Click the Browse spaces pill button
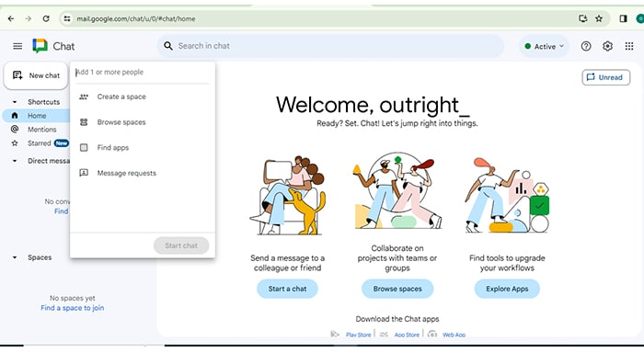 [x=397, y=289]
